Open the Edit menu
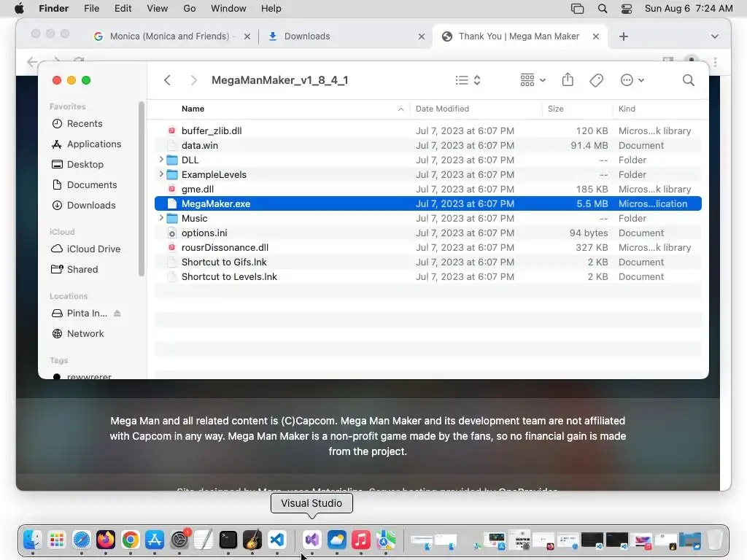Image resolution: width=747 pixels, height=560 pixels. tap(123, 9)
